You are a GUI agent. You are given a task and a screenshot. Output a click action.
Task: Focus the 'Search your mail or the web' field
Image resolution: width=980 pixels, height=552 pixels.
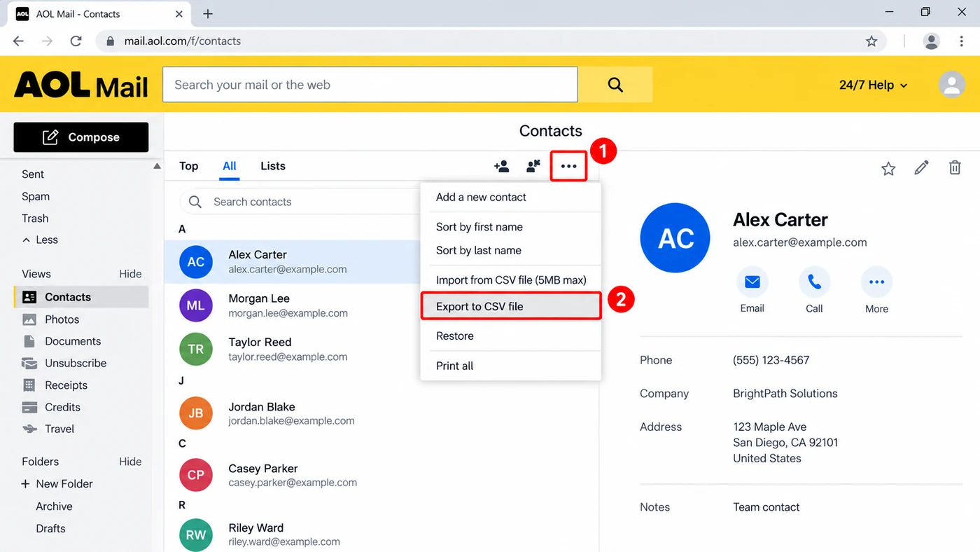[x=370, y=85]
